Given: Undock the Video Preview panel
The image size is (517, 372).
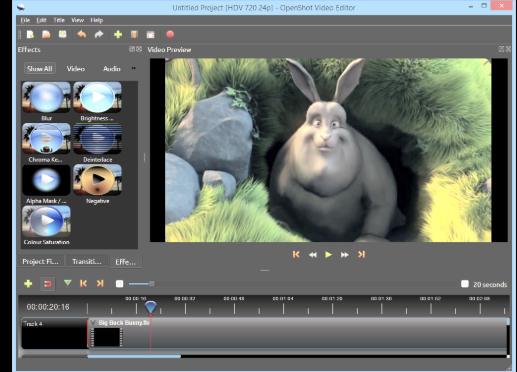Looking at the screenshot, I should 501,49.
